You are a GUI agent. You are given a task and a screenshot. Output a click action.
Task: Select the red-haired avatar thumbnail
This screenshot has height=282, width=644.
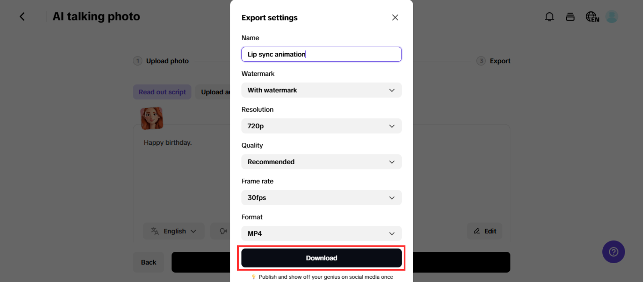[152, 118]
